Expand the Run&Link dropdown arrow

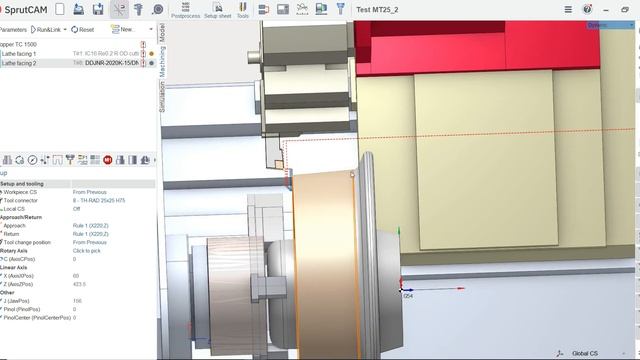pos(65,29)
